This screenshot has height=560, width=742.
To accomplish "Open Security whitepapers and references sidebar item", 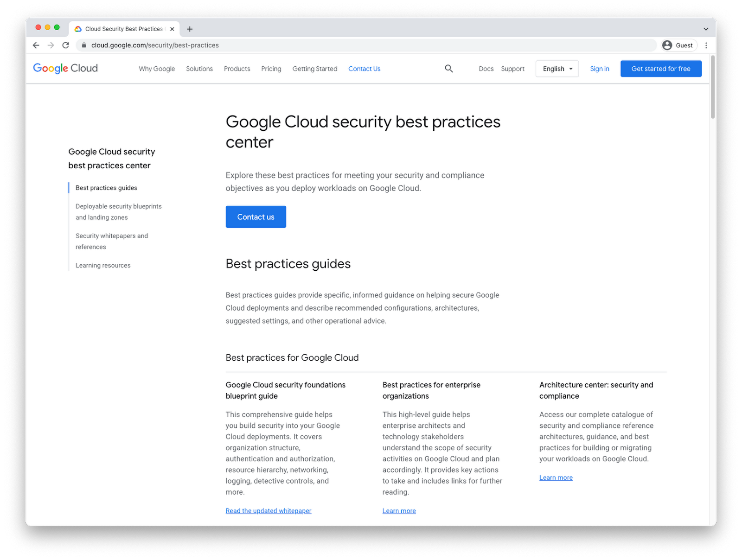I will coord(112,241).
